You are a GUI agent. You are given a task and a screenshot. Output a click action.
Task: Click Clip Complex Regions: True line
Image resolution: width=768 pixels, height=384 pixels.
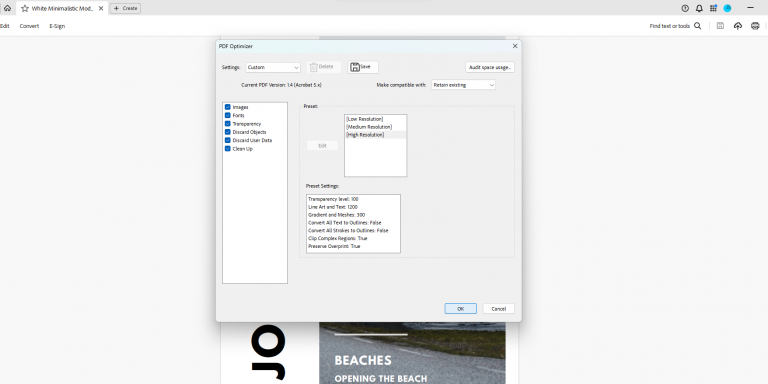[337, 239]
